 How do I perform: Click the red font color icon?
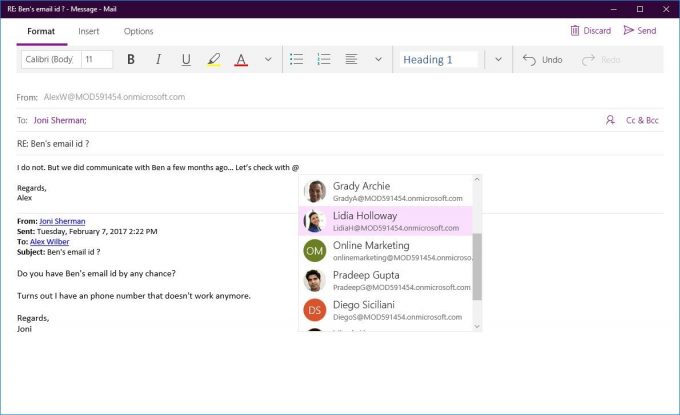coord(241,59)
